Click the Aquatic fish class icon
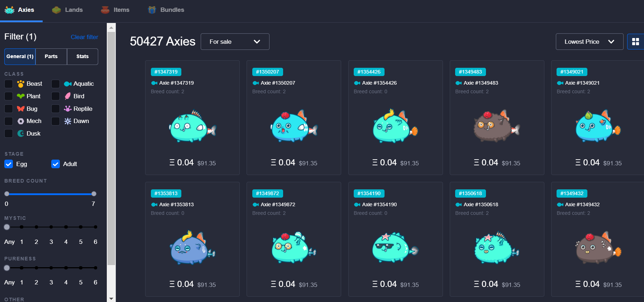 [x=68, y=84]
